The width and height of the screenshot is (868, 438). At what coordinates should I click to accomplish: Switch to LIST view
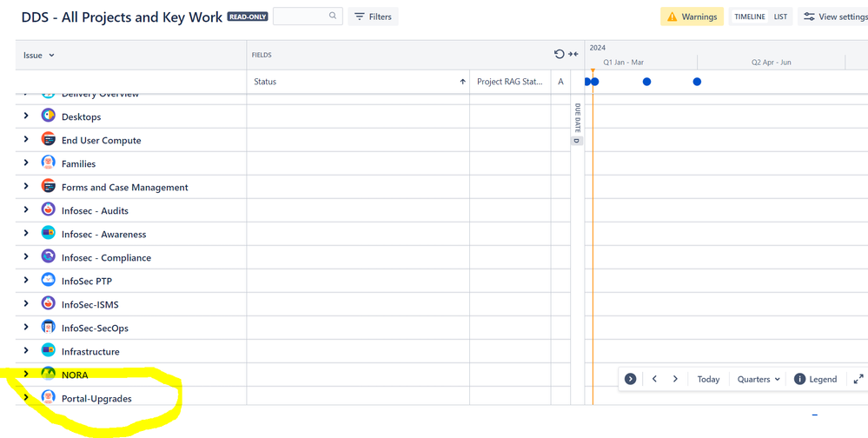(780, 17)
